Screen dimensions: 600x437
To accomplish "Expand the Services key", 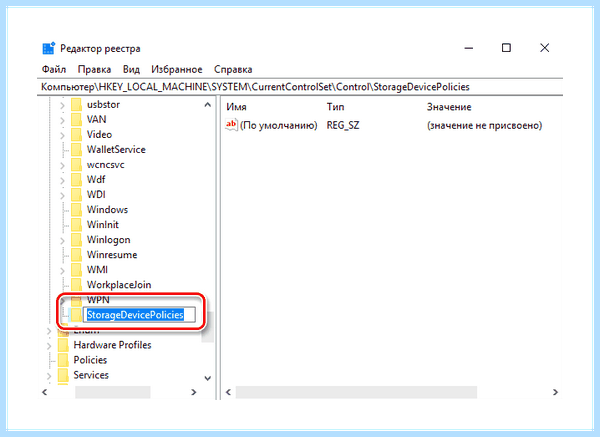I will (49, 376).
